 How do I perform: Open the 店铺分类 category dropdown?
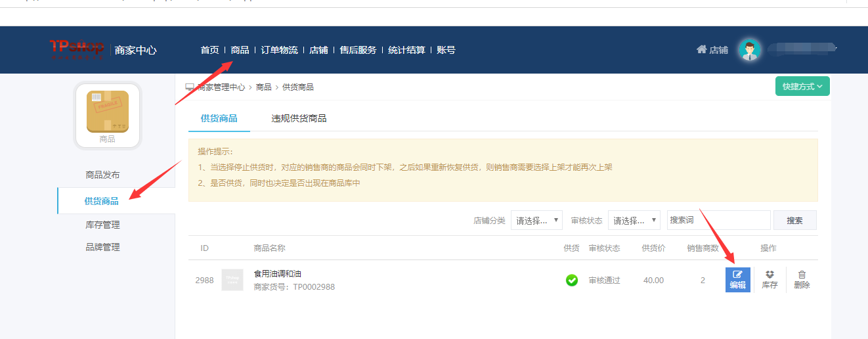point(536,221)
